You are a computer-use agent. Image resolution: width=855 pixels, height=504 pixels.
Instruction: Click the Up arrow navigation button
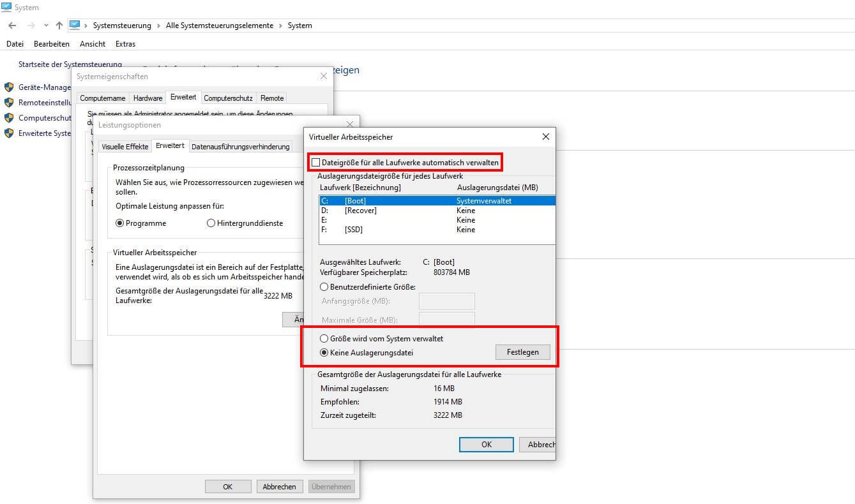click(59, 26)
